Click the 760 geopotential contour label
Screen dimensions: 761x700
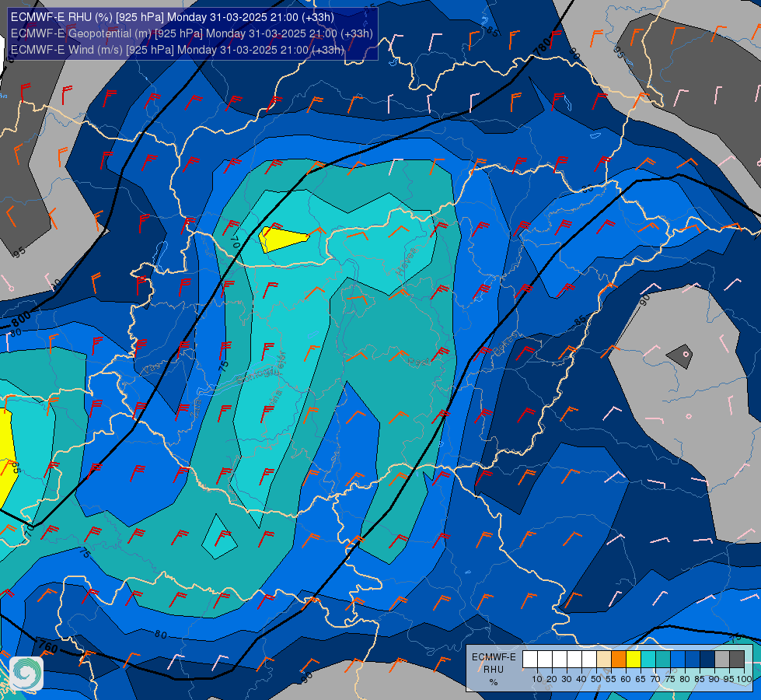48,646
